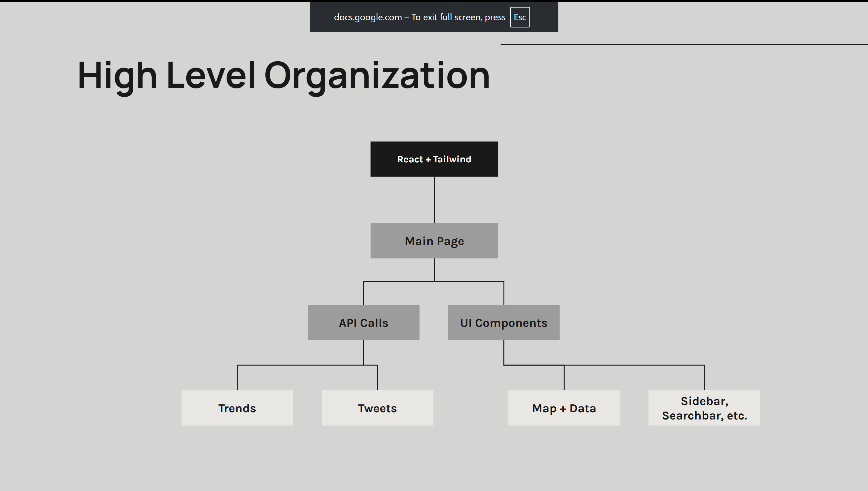Click vertical connector above Sidebar box
868x491 pixels.
(x=704, y=378)
